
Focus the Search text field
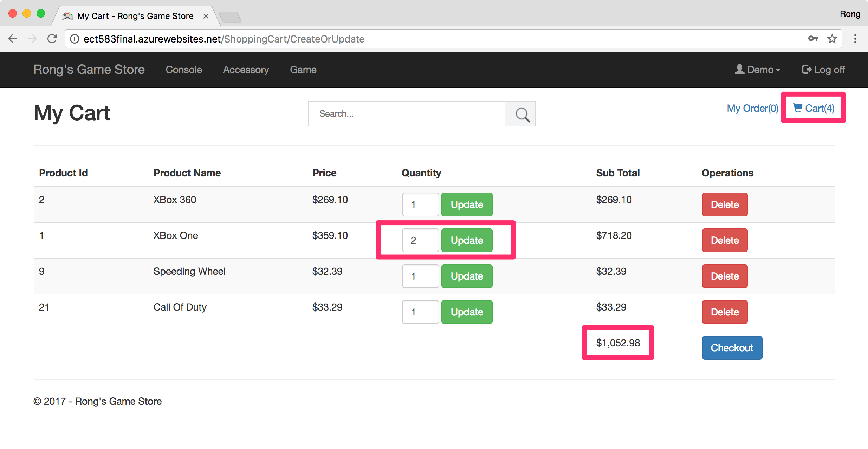pyautogui.click(x=407, y=114)
